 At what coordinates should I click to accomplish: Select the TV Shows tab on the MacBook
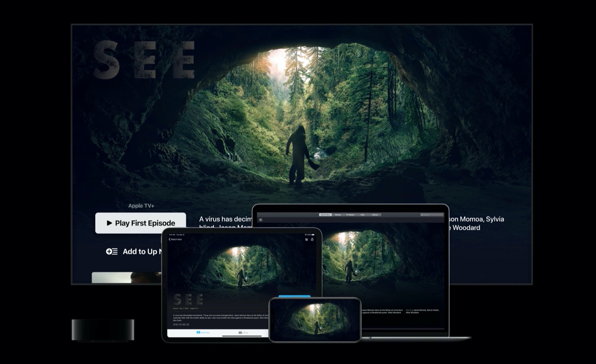click(x=350, y=215)
